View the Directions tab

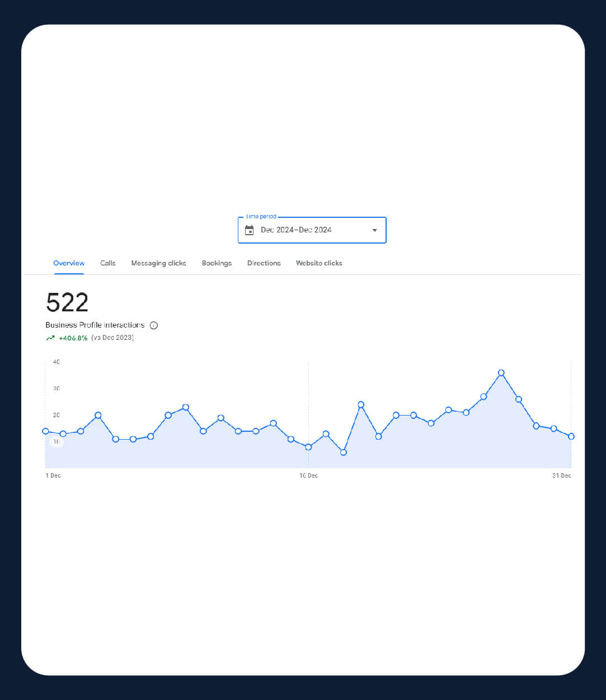[x=264, y=263]
